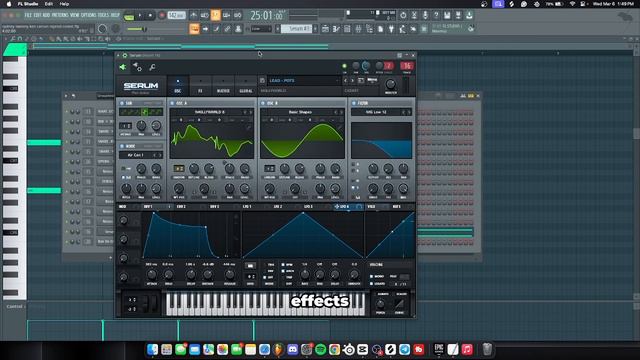Open the MG Low 12 filter type menu
The width and height of the screenshot is (640, 360).
point(376,112)
